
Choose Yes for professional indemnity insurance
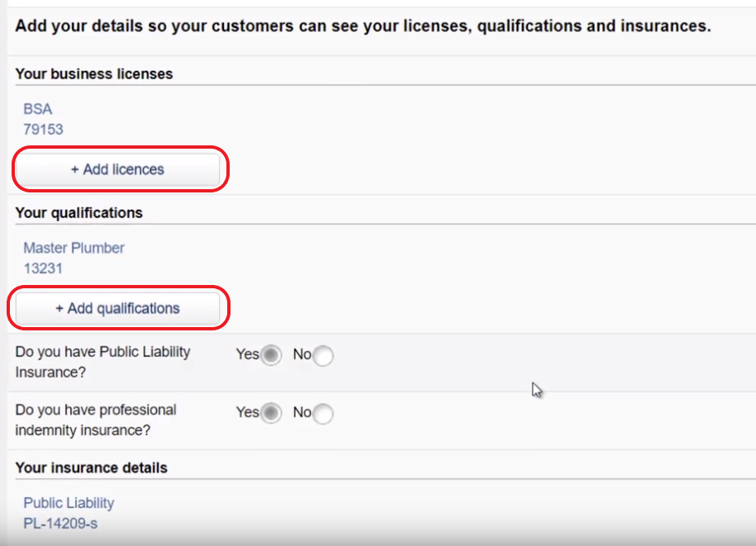[271, 413]
